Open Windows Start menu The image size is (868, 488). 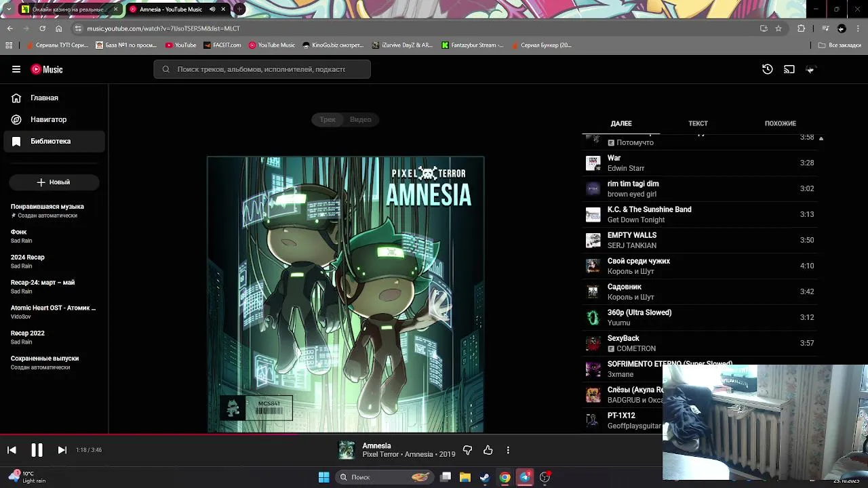point(324,477)
